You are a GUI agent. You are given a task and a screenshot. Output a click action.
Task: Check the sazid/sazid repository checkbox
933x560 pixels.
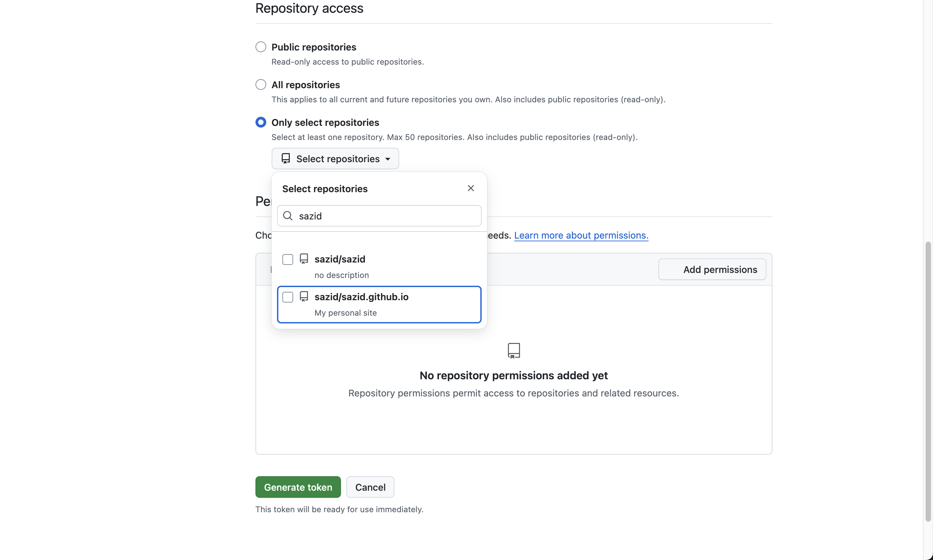click(x=287, y=259)
